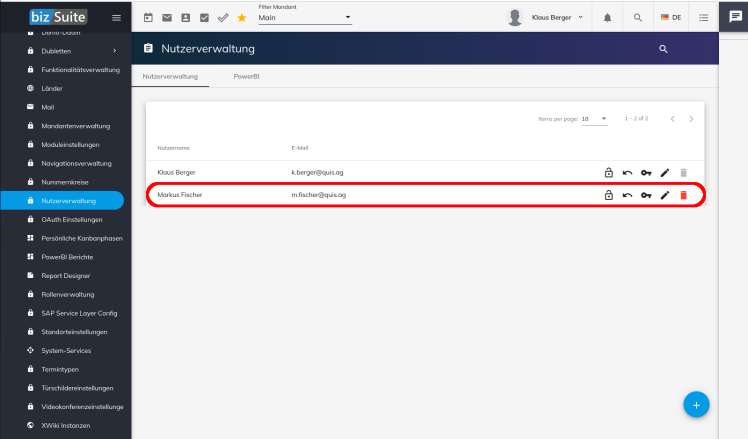Open the notifications bell
This screenshot has width=748, height=439.
click(607, 18)
